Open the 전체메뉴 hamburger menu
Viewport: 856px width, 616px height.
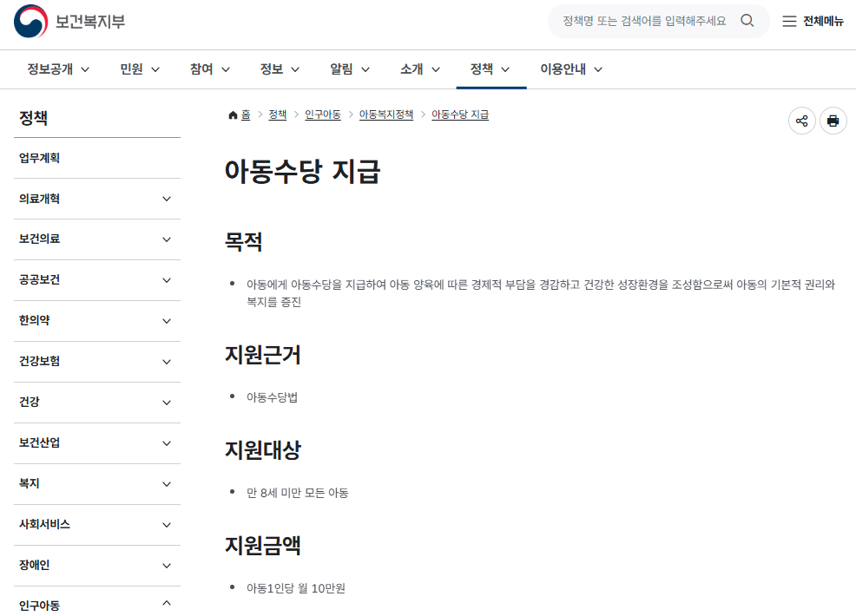pyautogui.click(x=813, y=21)
